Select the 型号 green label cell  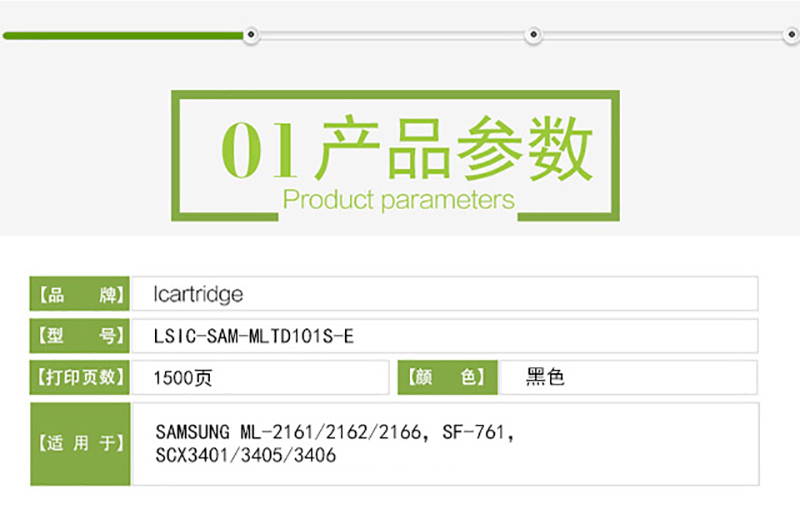point(80,336)
